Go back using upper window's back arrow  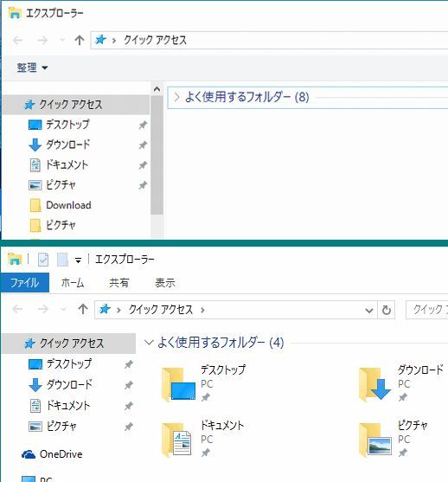pos(18,41)
